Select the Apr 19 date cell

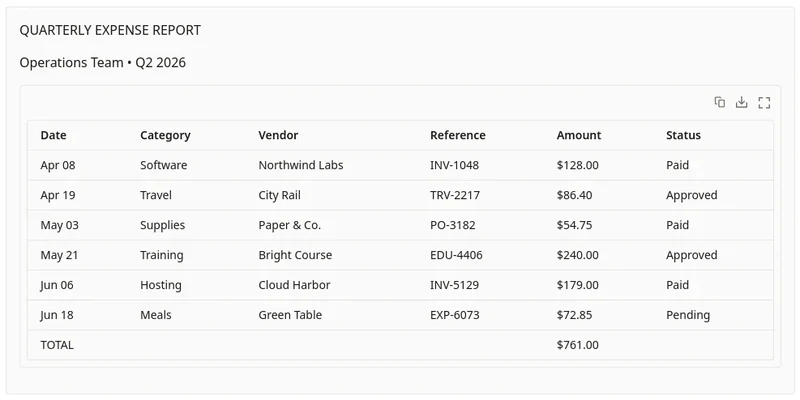pyautogui.click(x=58, y=195)
